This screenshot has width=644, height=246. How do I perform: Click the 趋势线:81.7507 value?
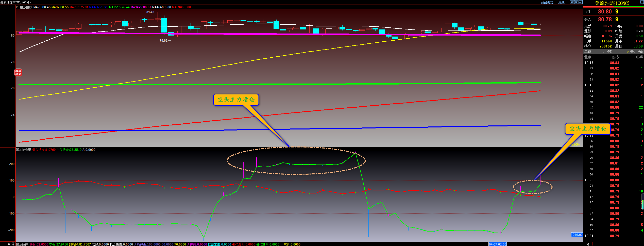(x=80, y=244)
